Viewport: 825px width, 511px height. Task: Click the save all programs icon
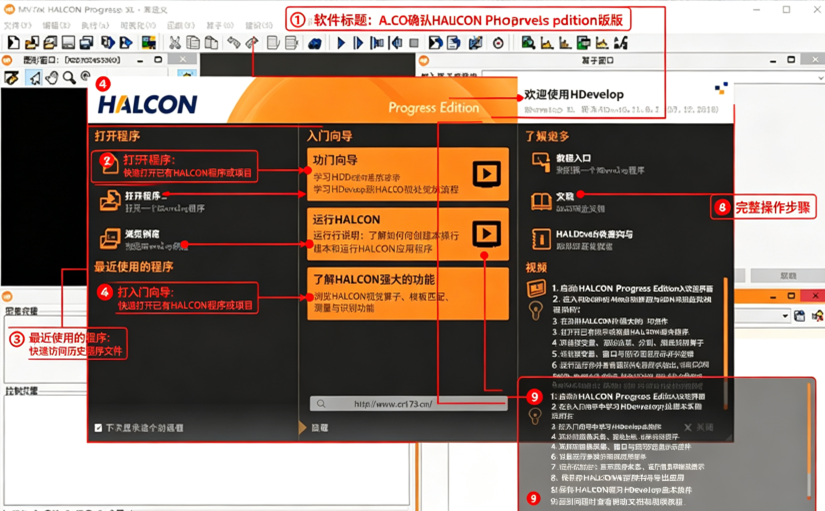click(87, 43)
